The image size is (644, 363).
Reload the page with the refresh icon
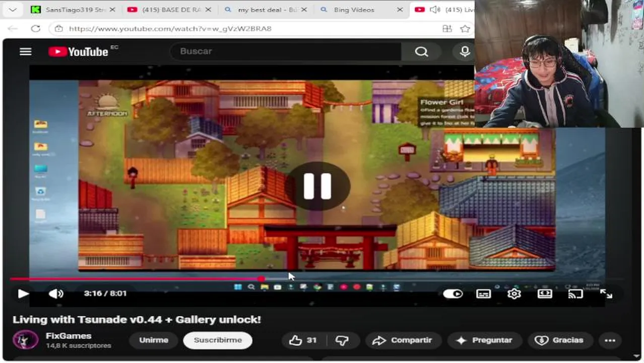coord(35,29)
